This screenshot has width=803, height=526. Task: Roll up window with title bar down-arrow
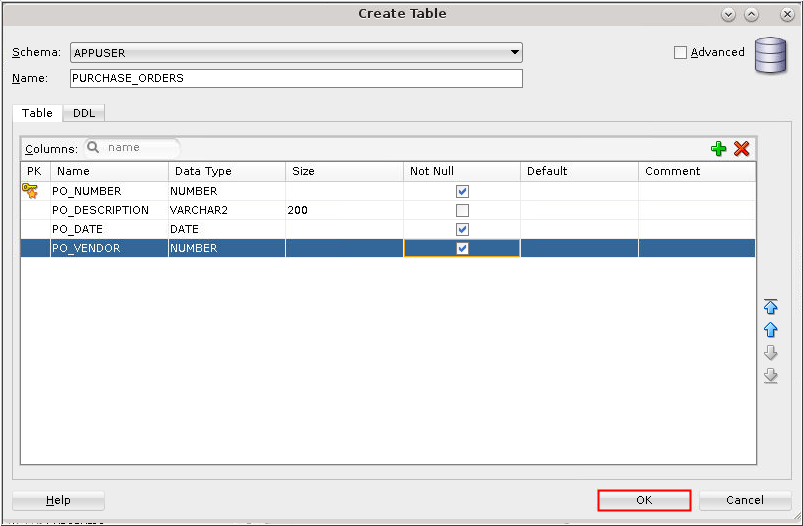[x=728, y=15]
